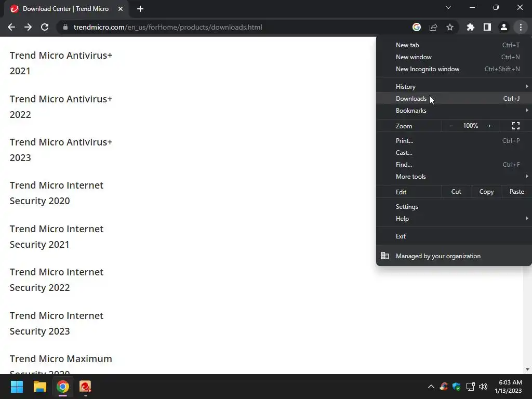This screenshot has width=532, height=399.
Task: Open the Trend Micro taskbar app
Action: (85, 387)
